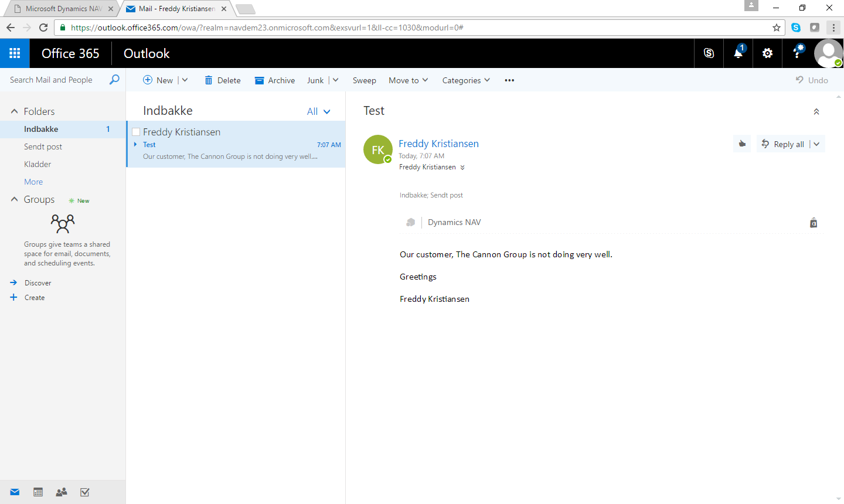Click the search magnifier icon
This screenshot has height=504, width=844.
coord(114,80)
